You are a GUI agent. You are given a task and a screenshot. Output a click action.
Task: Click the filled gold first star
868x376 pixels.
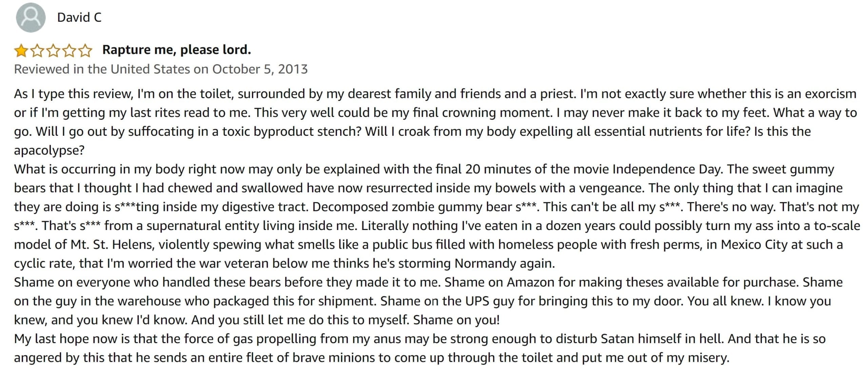point(21,51)
